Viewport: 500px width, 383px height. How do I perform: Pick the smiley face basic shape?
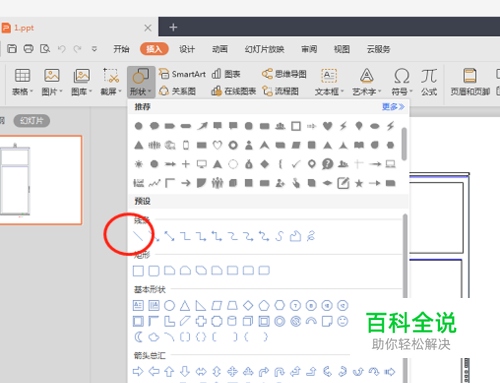tap(342, 321)
